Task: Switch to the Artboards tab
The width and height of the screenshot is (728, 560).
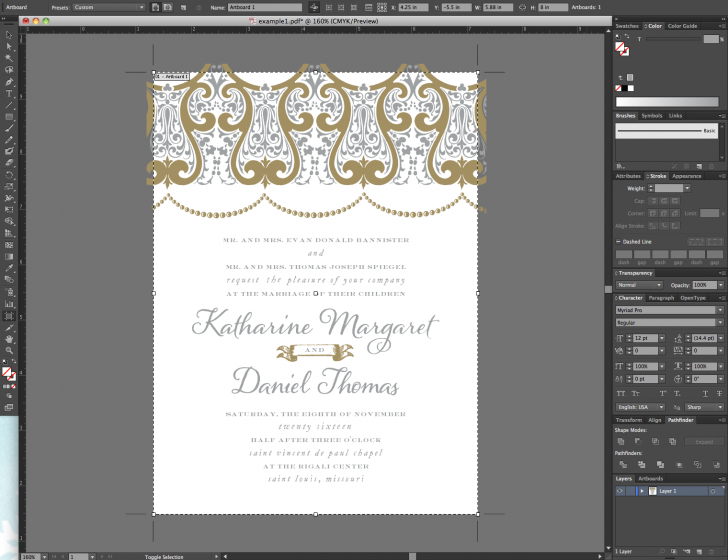Action: coord(650,478)
